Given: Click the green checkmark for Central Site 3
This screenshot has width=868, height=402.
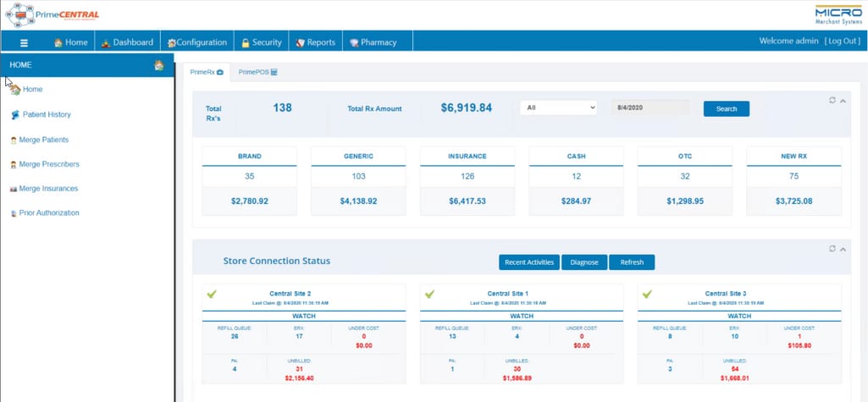Looking at the screenshot, I should pos(647,295).
